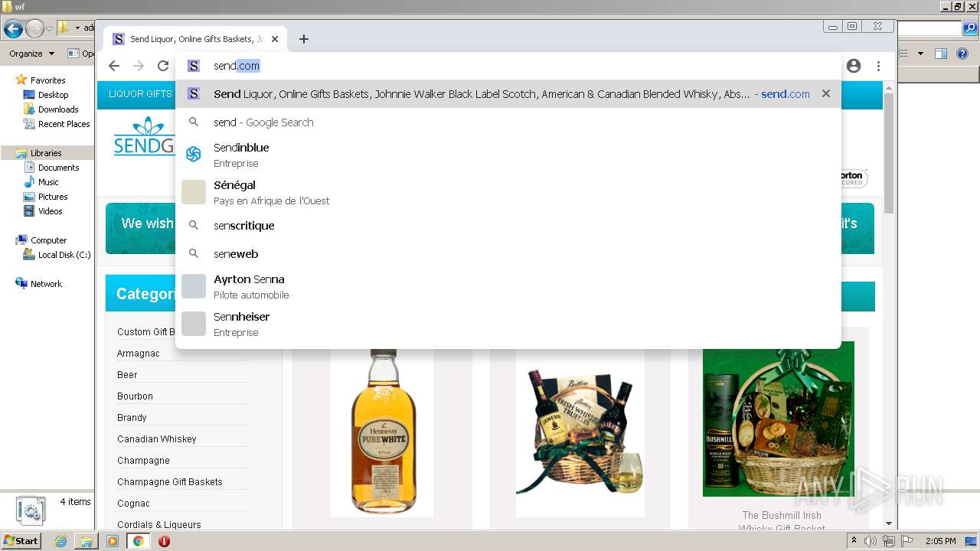
Task: Open Bourbon category
Action: tap(135, 396)
